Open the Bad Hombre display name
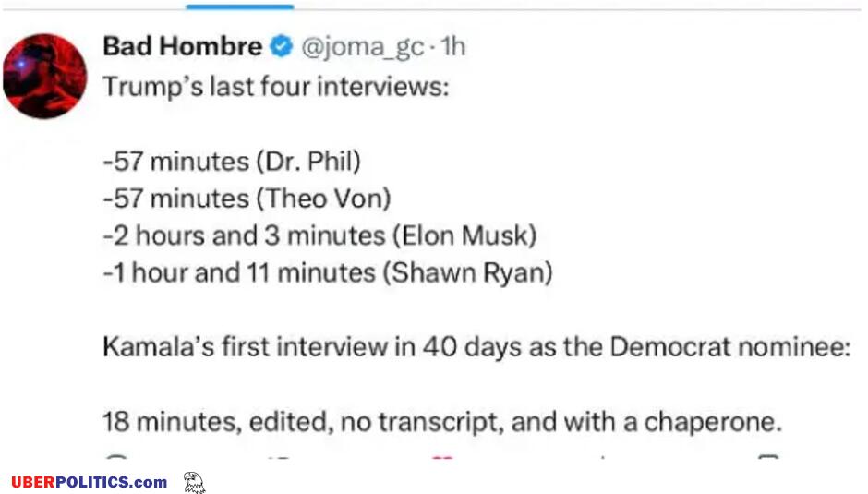Viewport: 868px width, 494px height. 183,46
